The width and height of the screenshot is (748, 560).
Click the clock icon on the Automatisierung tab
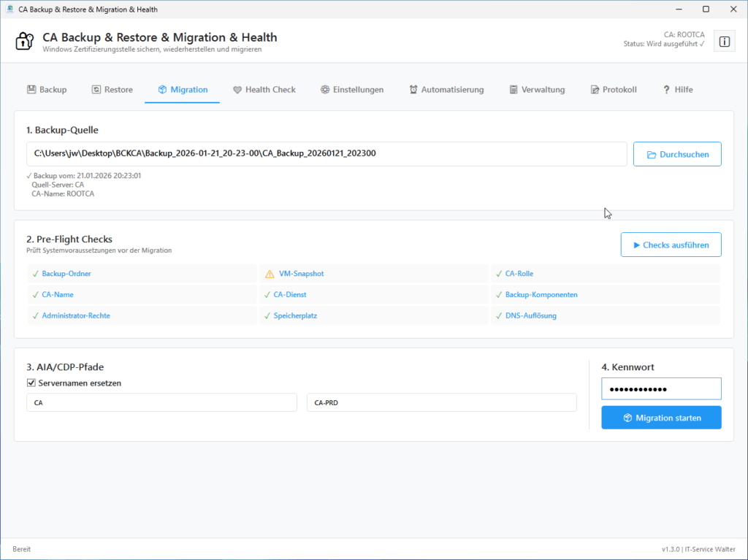pyautogui.click(x=414, y=89)
